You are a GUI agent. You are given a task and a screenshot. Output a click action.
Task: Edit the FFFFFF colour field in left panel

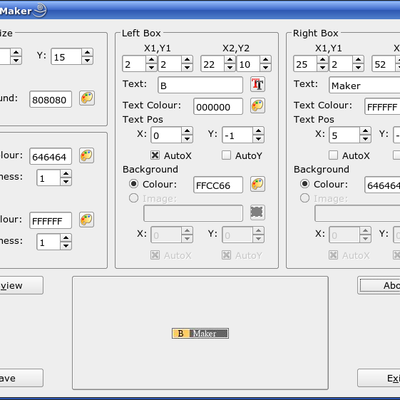click(x=50, y=221)
